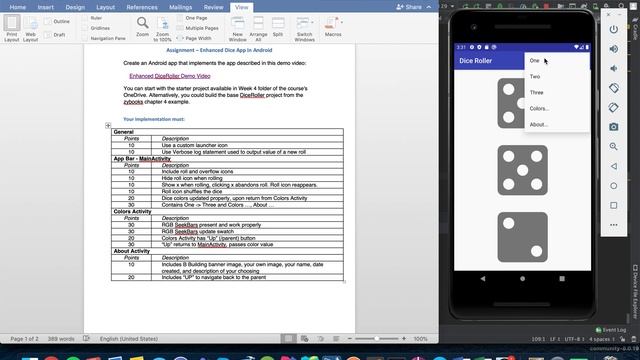
Task: Click emulator sidebar home circle
Action: pyautogui.click(x=613, y=186)
